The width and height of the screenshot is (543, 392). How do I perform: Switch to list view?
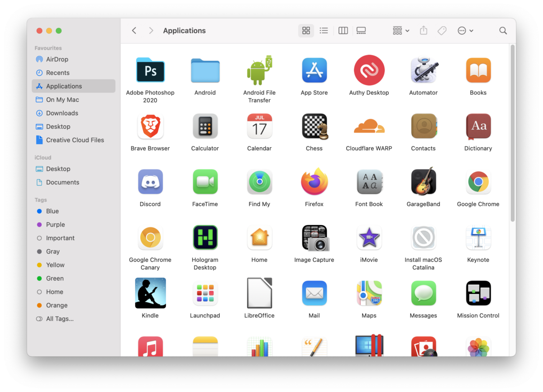coord(324,30)
